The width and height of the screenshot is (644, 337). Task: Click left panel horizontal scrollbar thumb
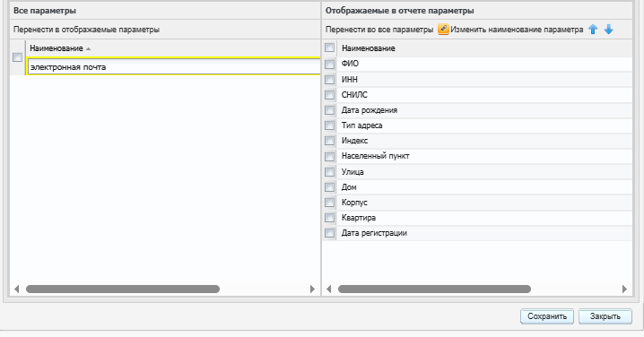click(x=123, y=289)
